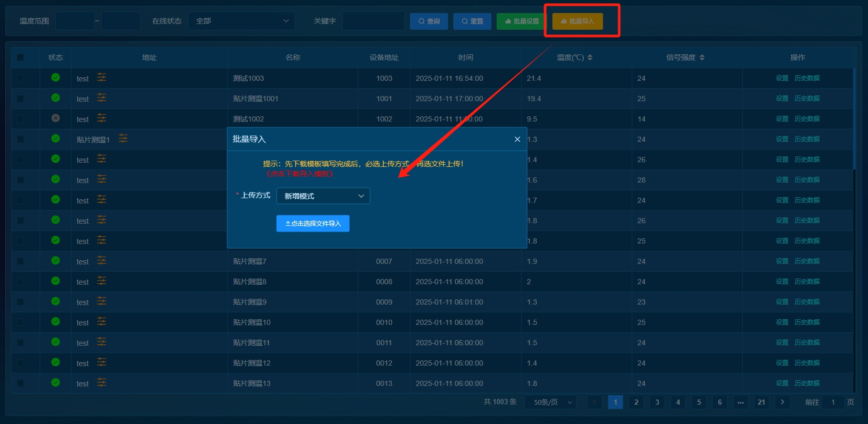
Task: Toggle the select-all checkbox in the table header
Action: [20, 57]
